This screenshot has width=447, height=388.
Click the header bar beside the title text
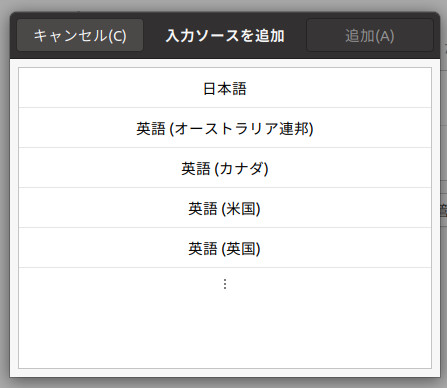(x=296, y=35)
